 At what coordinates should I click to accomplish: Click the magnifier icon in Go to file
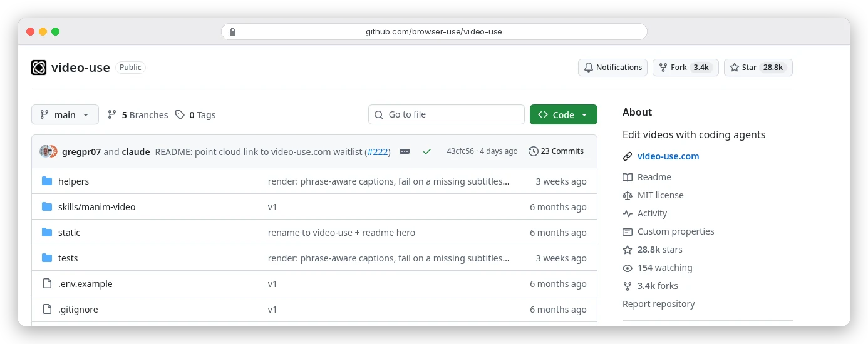pos(378,115)
